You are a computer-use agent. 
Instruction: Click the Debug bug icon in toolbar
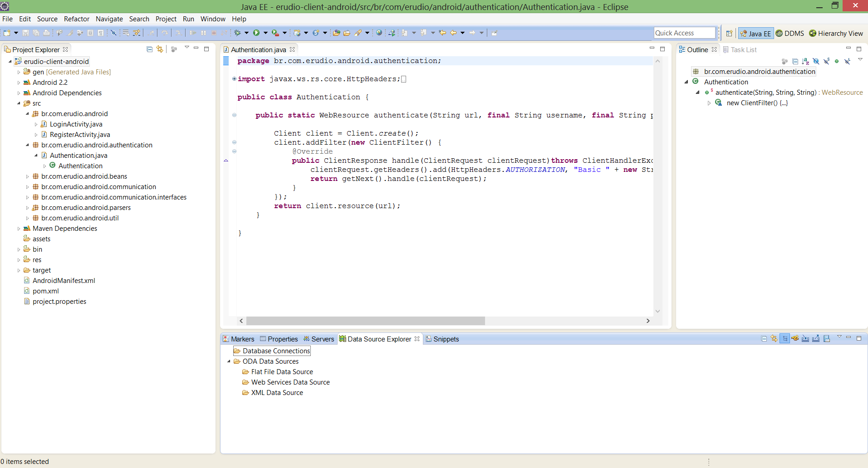237,33
